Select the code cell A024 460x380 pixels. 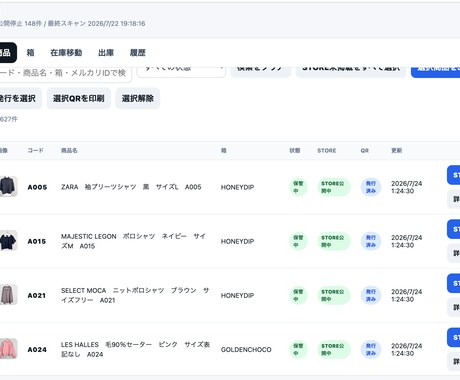[x=37, y=349]
